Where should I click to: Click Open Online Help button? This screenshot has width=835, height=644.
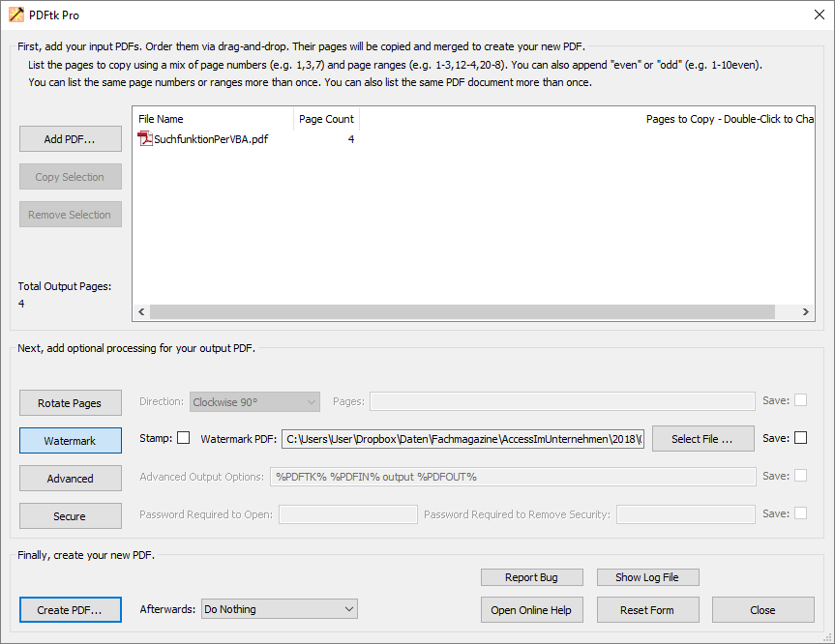[532, 610]
